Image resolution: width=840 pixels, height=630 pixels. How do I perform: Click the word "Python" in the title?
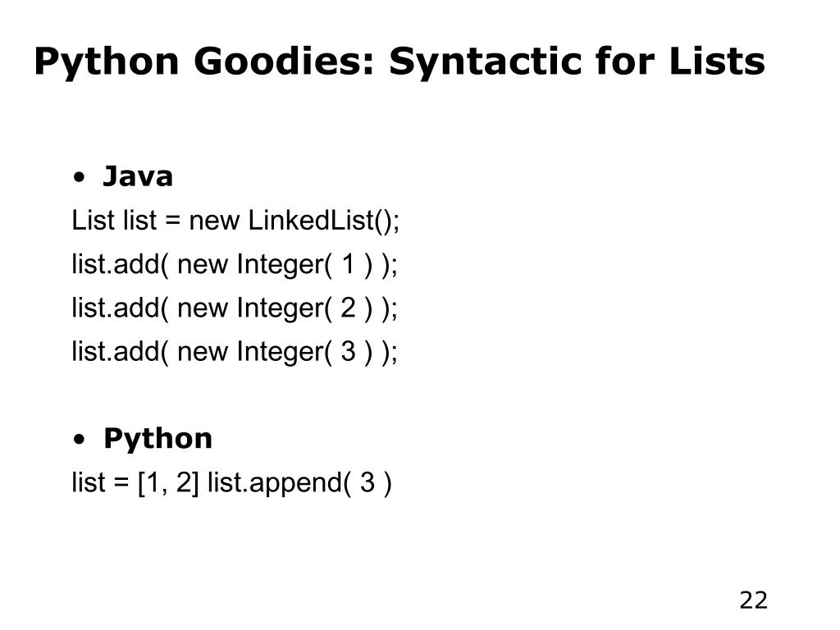tap(106, 62)
